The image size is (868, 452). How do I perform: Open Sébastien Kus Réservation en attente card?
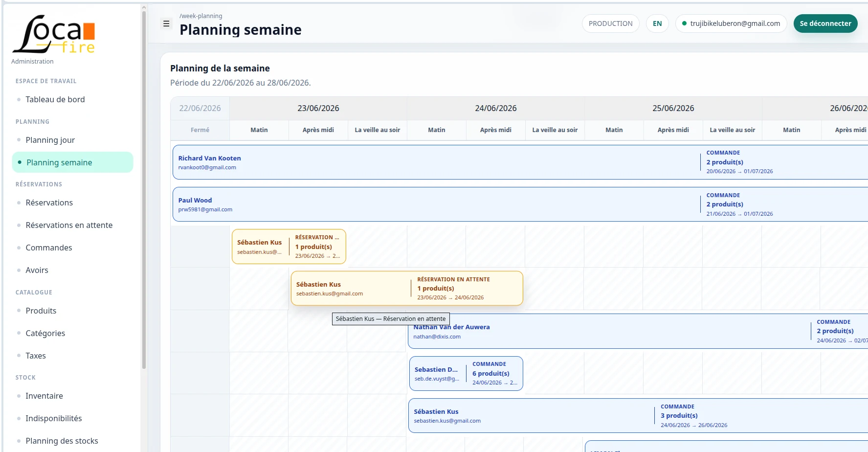pyautogui.click(x=407, y=289)
